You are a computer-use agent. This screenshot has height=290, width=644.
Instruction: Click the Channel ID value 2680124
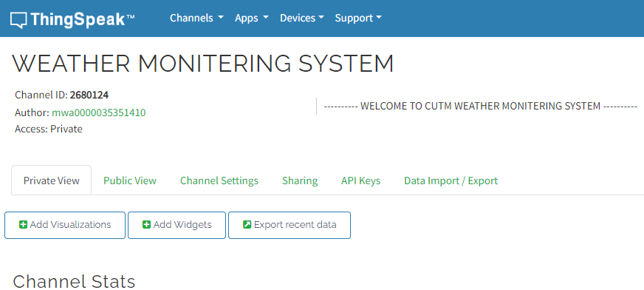point(89,95)
